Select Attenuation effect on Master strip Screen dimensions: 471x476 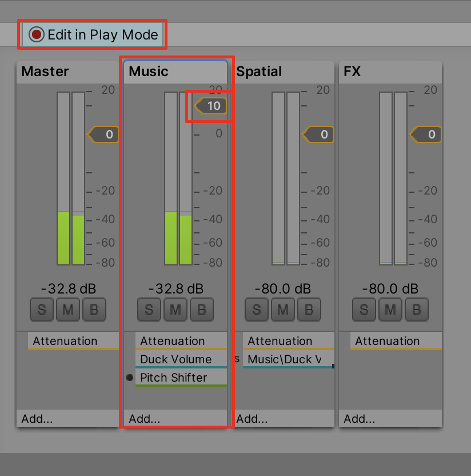click(x=73, y=341)
